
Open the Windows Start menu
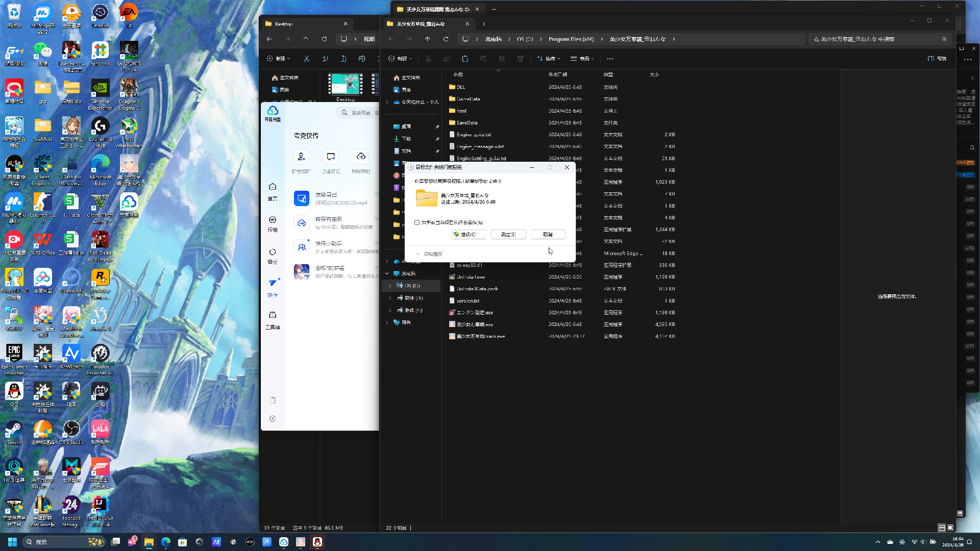(x=12, y=542)
